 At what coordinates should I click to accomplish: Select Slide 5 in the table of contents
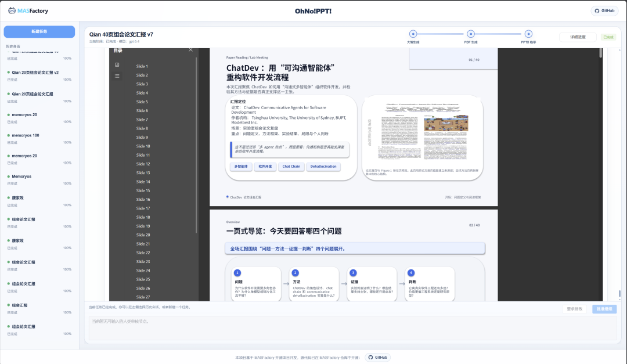143,101
